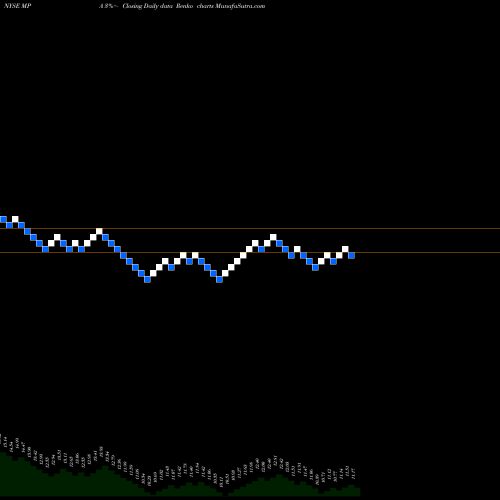Image resolution: width=500 pixels, height=500 pixels.
Task: Click the 'Renko' chart type label
Action: point(184,6)
